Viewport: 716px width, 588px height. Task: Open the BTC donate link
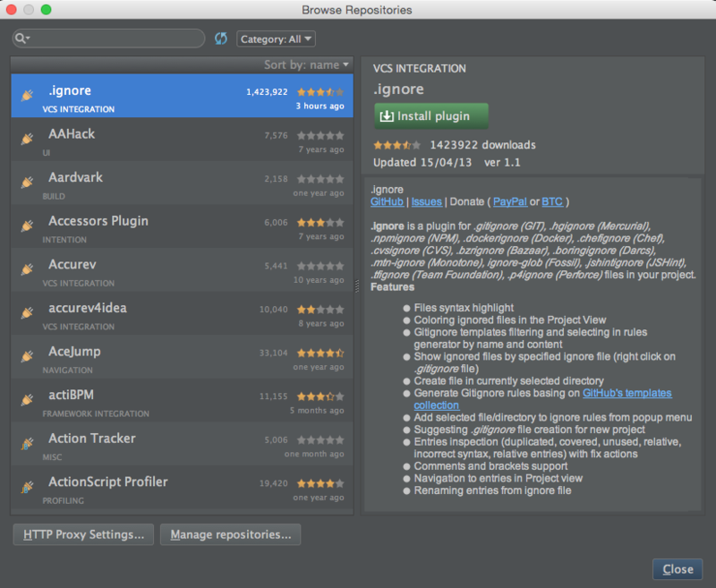point(552,201)
